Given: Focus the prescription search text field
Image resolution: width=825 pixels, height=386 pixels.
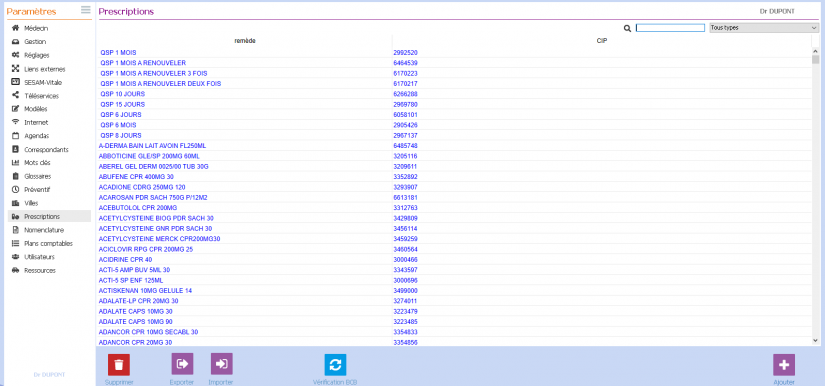Looking at the screenshot, I should (x=670, y=28).
